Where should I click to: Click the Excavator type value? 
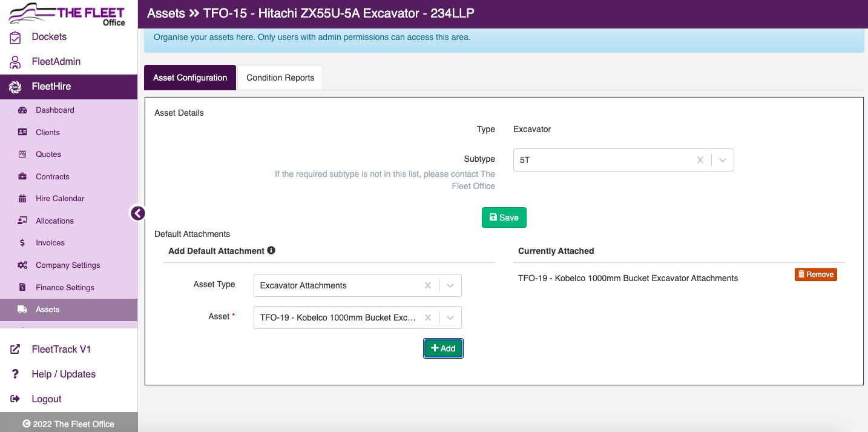tap(532, 129)
